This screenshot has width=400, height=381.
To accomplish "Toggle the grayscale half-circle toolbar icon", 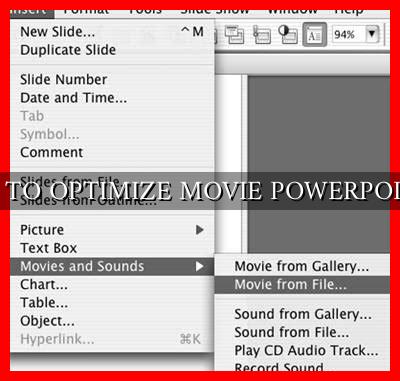I will tap(287, 35).
